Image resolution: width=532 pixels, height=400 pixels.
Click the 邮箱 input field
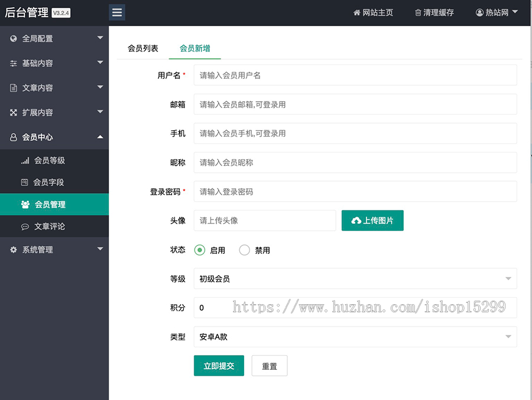355,104
